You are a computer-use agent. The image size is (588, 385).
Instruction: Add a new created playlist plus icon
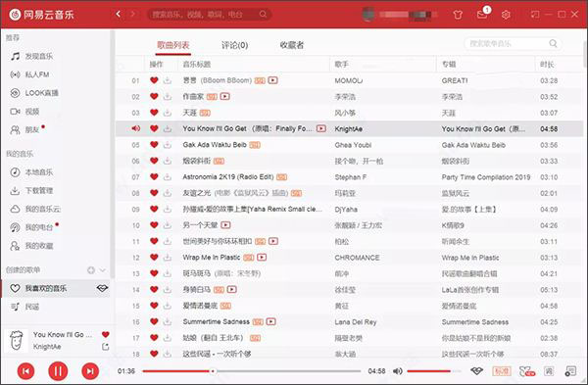coord(91,270)
